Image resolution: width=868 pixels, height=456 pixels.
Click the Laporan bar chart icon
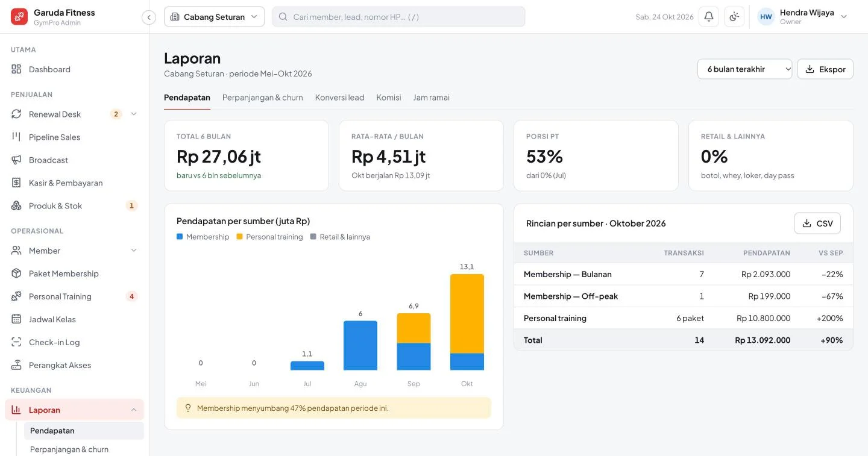pos(16,410)
